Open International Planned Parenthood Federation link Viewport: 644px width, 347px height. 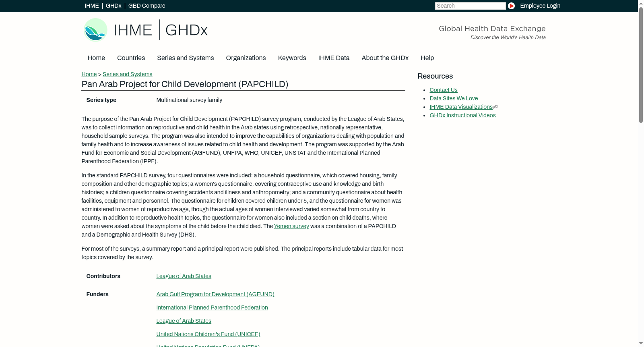(x=212, y=308)
